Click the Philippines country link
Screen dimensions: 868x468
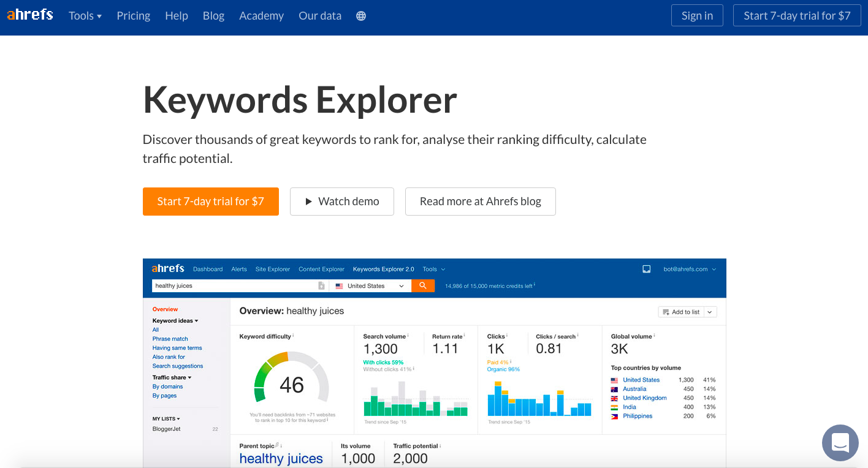click(638, 416)
